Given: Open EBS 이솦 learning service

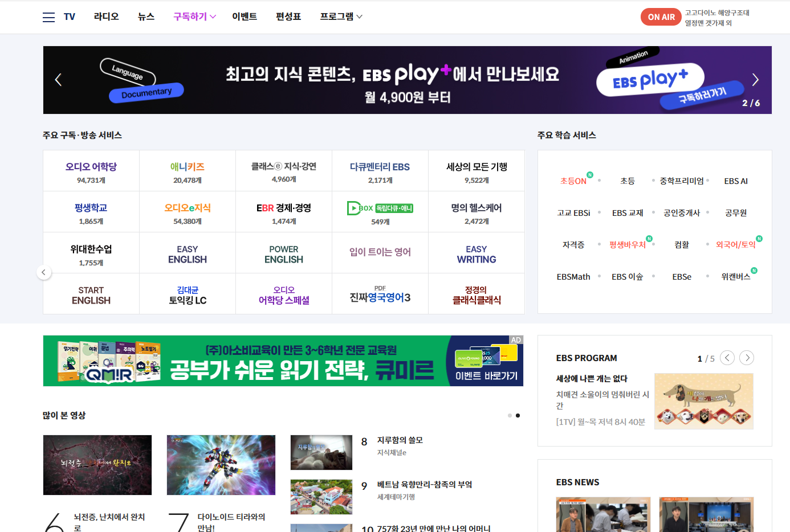Looking at the screenshot, I should coord(628,276).
